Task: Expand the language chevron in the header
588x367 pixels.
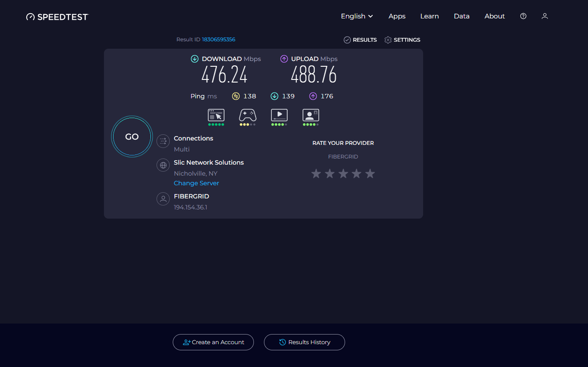Action: coord(371,16)
